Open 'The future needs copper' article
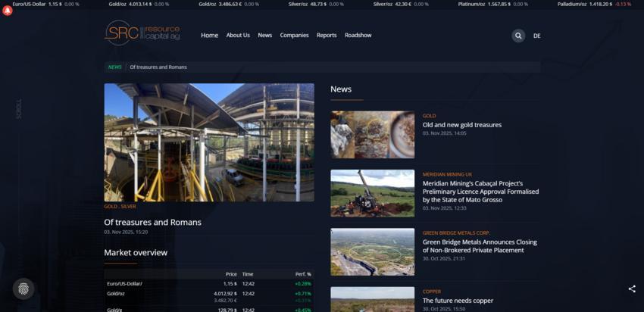The width and height of the screenshot is (644, 312). click(x=458, y=301)
